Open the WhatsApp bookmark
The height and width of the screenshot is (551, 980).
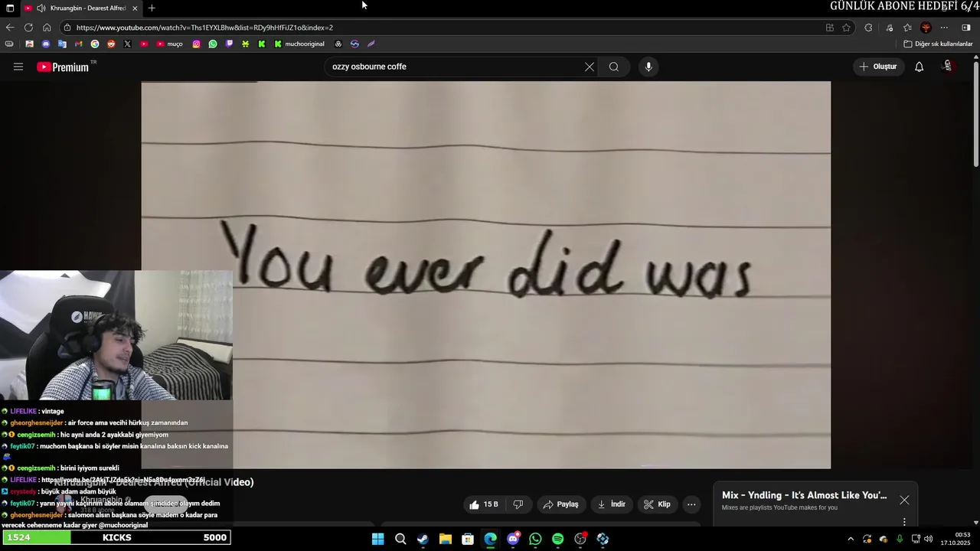pos(213,44)
